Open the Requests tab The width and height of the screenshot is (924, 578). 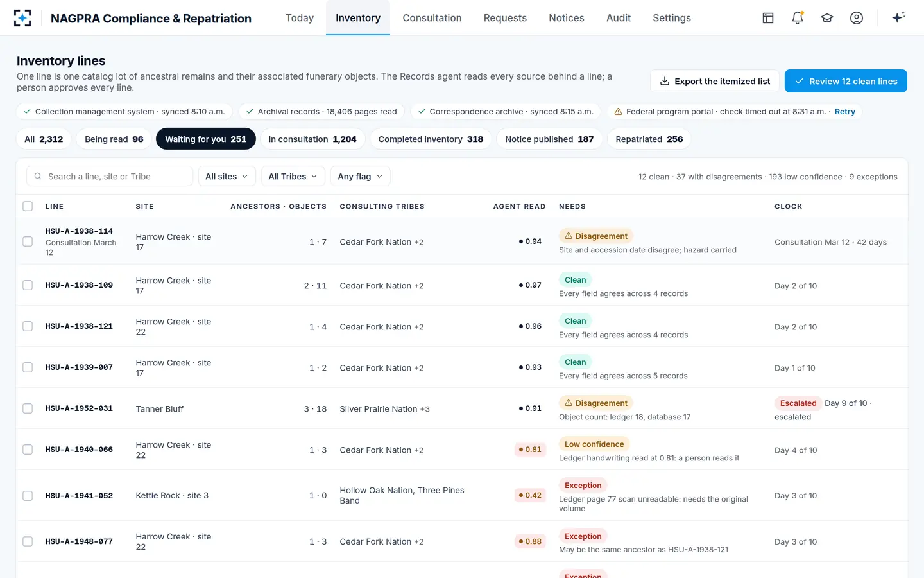coord(505,18)
